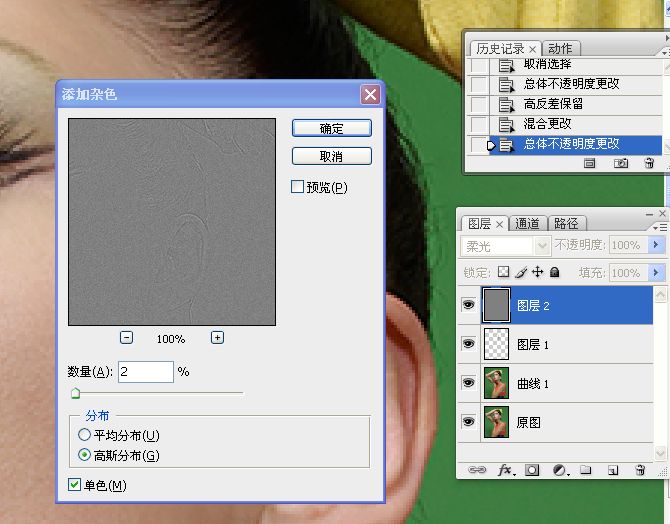Screen dimensions: 670x524
Task: Hide 图层 1 with its eye icon
Action: 468,344
